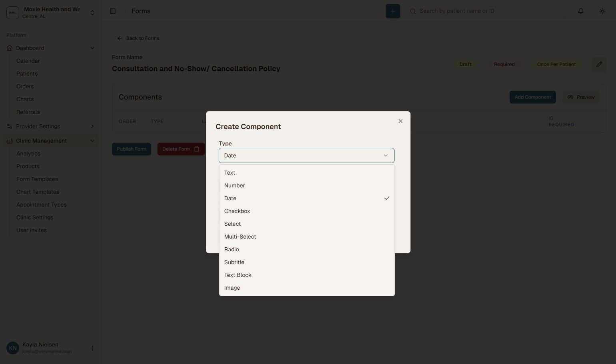
Task: Edit the form name with the pencil icon
Action: (599, 64)
